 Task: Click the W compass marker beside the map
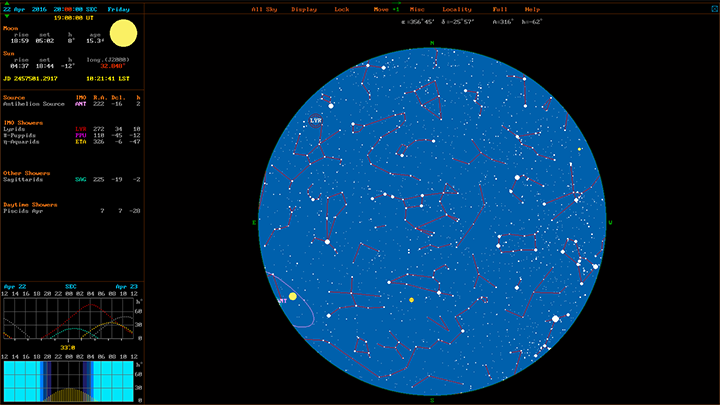coord(610,222)
